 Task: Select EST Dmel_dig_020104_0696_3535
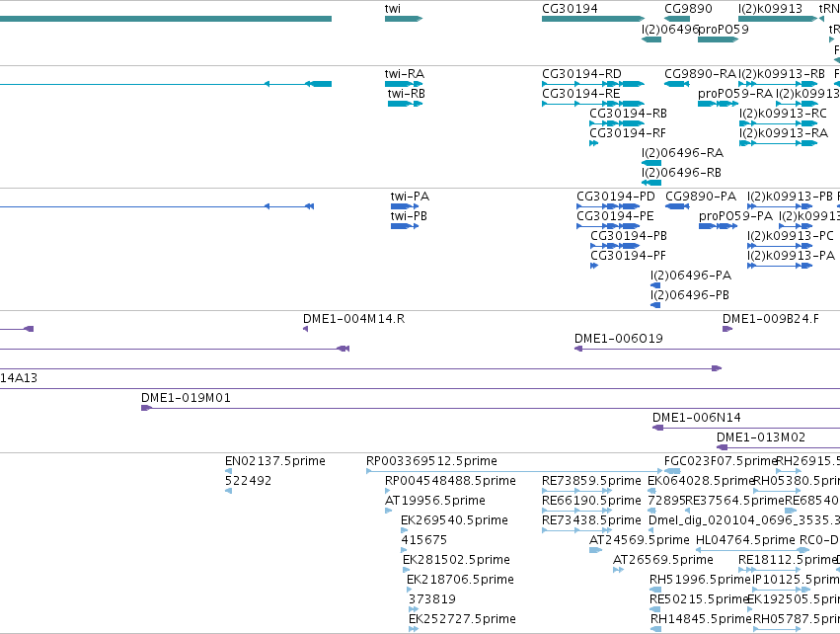point(650,530)
